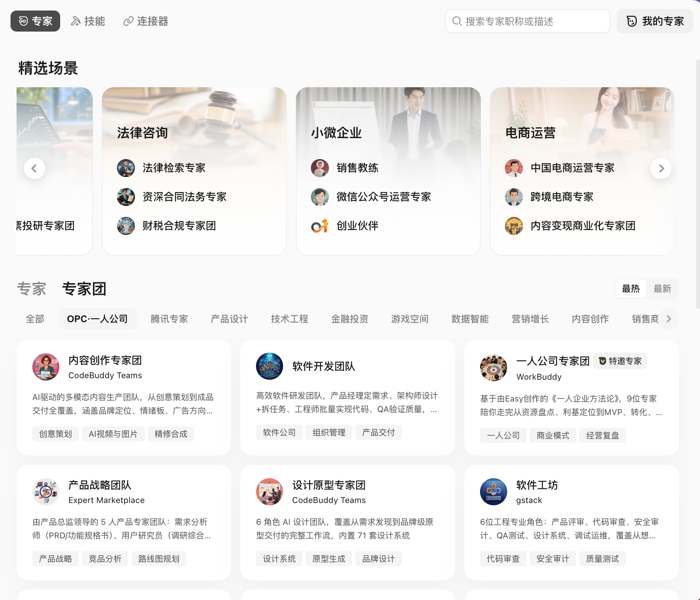
Task: Show previous featured scenes with left arrow
Action: point(35,168)
